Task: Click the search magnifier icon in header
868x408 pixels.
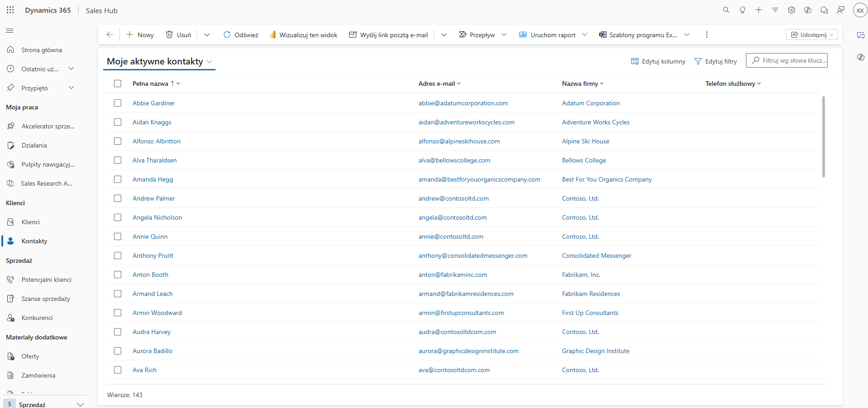Action: point(726,10)
